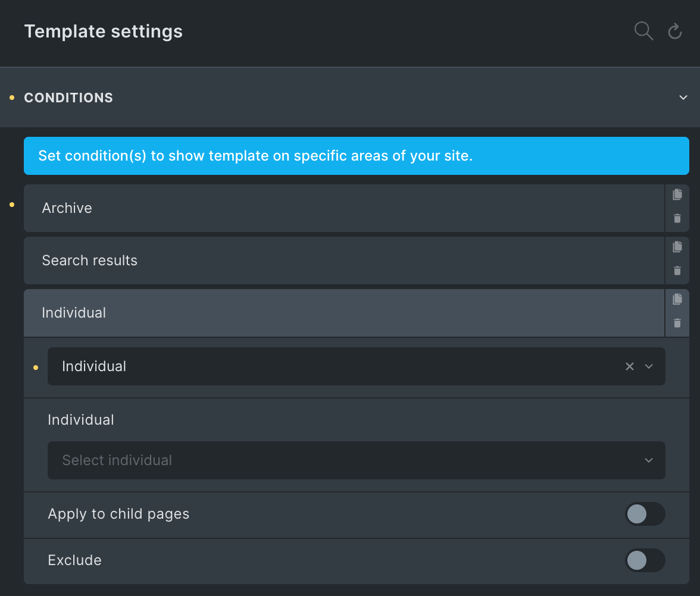Trash the expanded Individual condition
Screen dimensions: 700x596
coord(677,322)
